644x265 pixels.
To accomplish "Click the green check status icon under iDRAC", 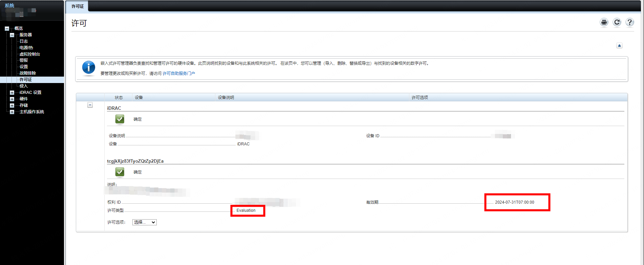I will click(120, 119).
